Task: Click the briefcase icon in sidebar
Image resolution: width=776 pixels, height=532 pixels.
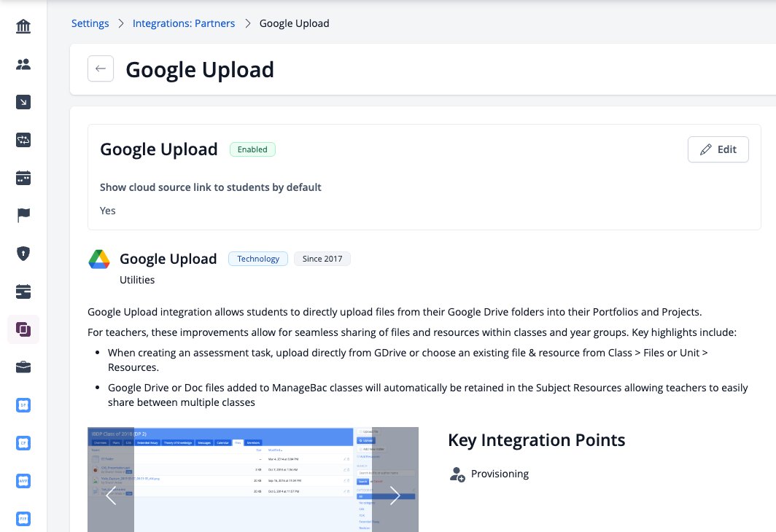Action: tap(23, 367)
